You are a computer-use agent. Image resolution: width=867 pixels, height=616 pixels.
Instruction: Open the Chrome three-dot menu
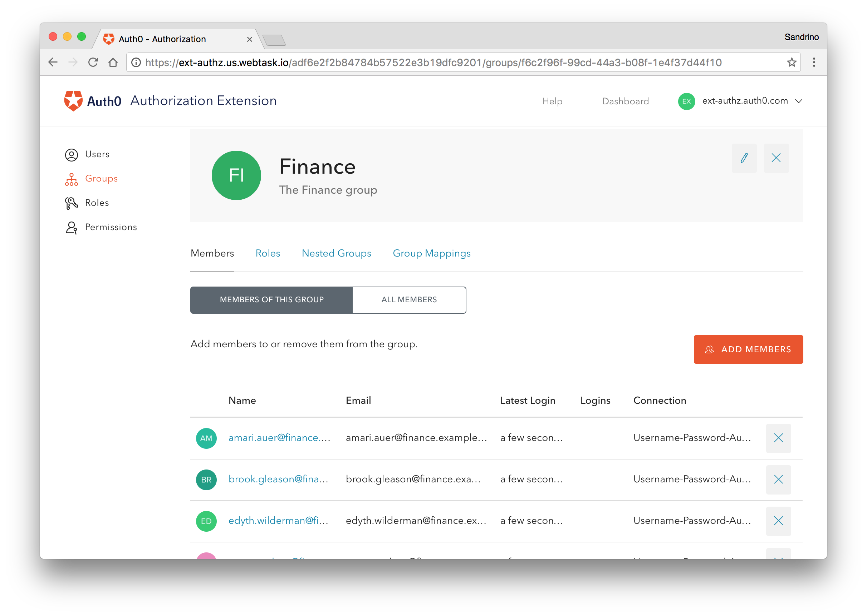(813, 63)
